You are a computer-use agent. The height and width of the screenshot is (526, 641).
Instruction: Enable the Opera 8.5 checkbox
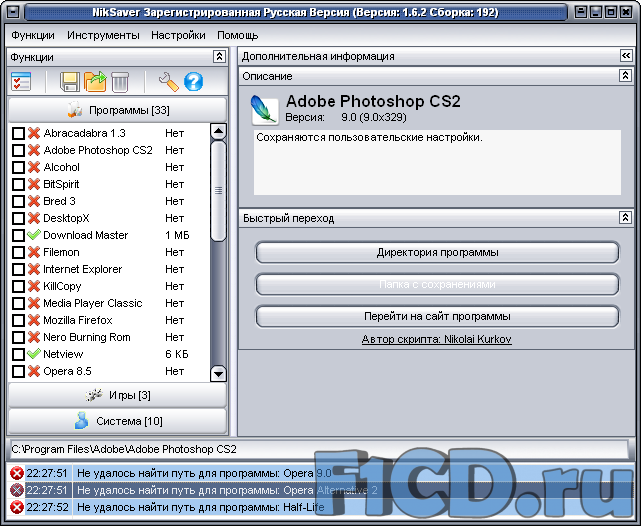(18, 371)
